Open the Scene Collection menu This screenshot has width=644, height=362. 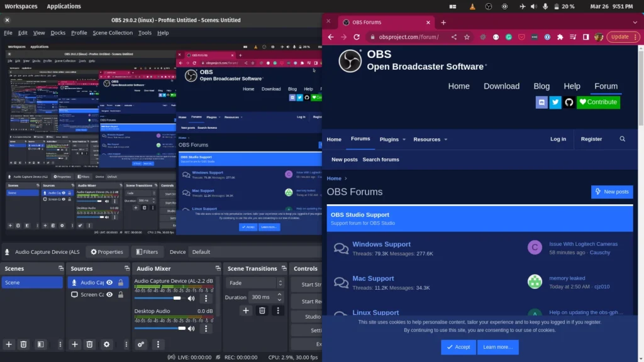click(x=113, y=33)
